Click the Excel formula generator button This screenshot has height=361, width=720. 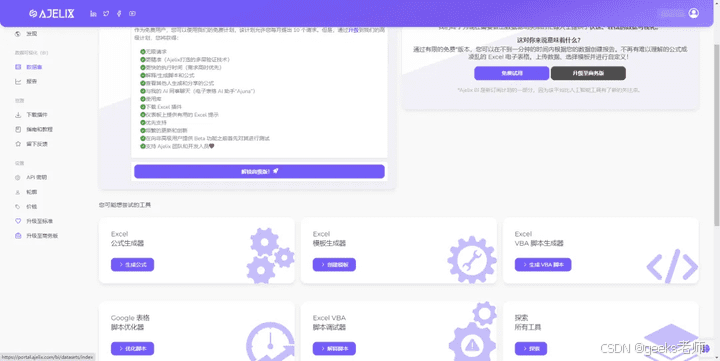[132, 265]
